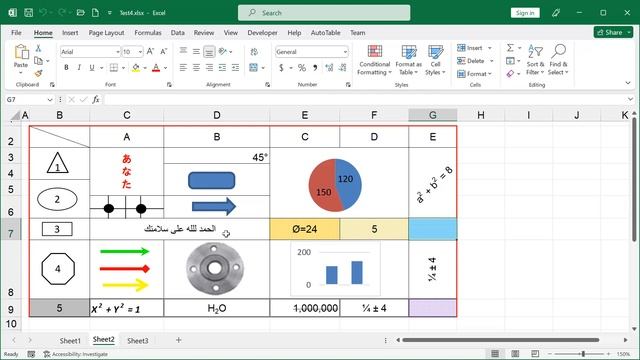This screenshot has height=360, width=640.
Task: Switch to Sheet3 worksheet tab
Action: pos(138,340)
